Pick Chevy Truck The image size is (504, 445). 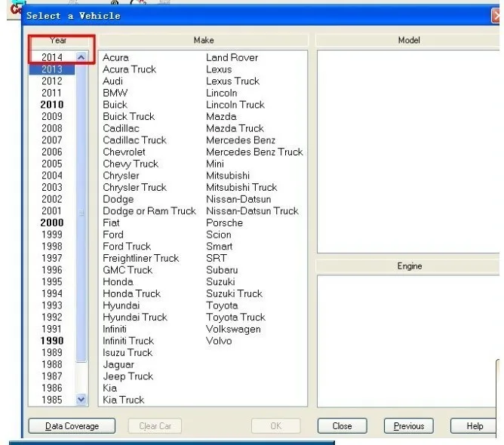click(x=131, y=164)
